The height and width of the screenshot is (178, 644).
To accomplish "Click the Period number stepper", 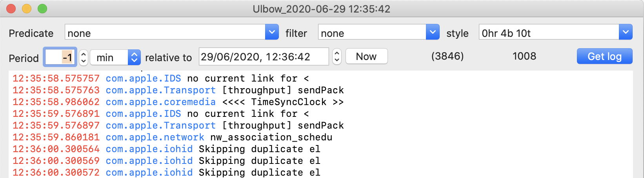I will [83, 58].
